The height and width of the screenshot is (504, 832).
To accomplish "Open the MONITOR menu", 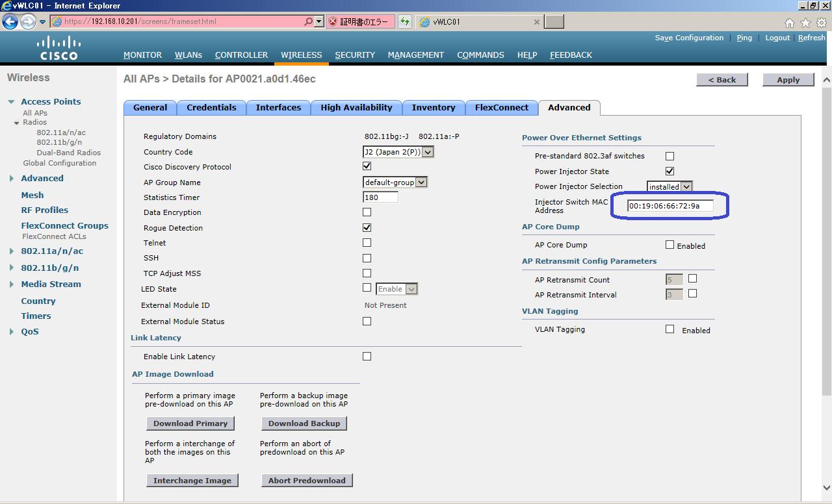I will click(x=142, y=55).
